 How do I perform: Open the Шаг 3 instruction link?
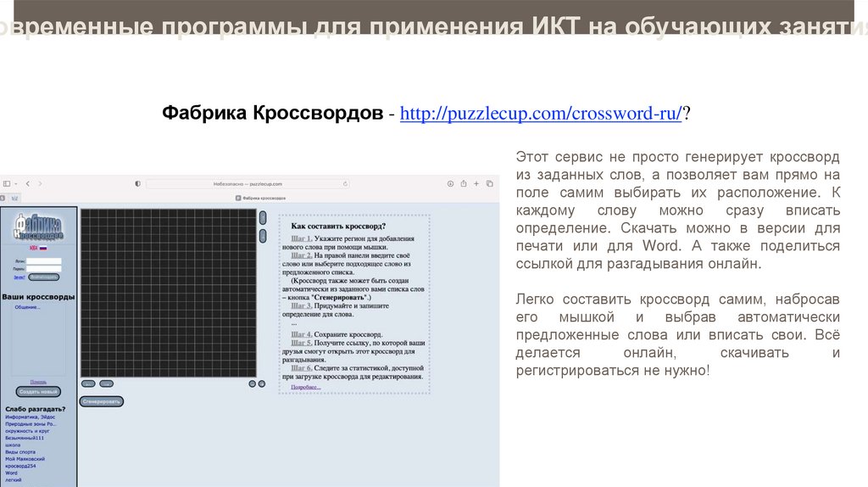click(x=302, y=305)
